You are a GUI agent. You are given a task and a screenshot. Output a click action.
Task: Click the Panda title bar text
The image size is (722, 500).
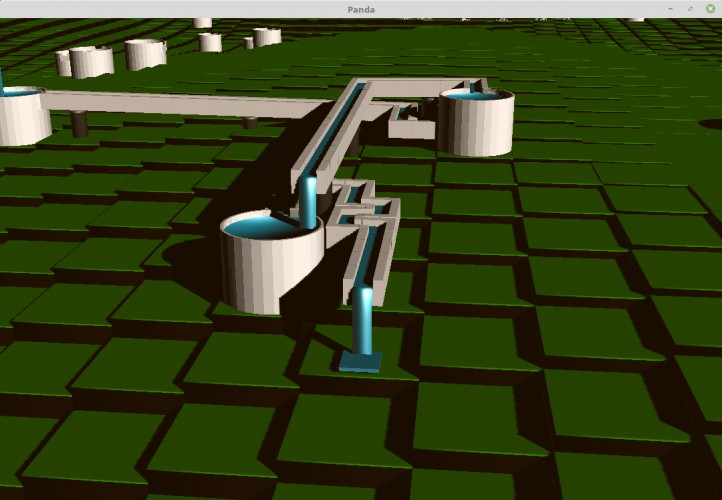pos(361,9)
